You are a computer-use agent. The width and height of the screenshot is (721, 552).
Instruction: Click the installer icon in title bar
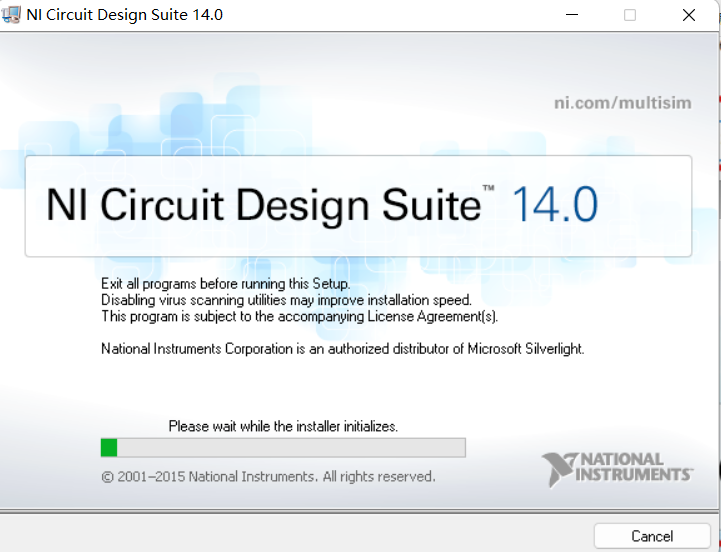(x=11, y=15)
